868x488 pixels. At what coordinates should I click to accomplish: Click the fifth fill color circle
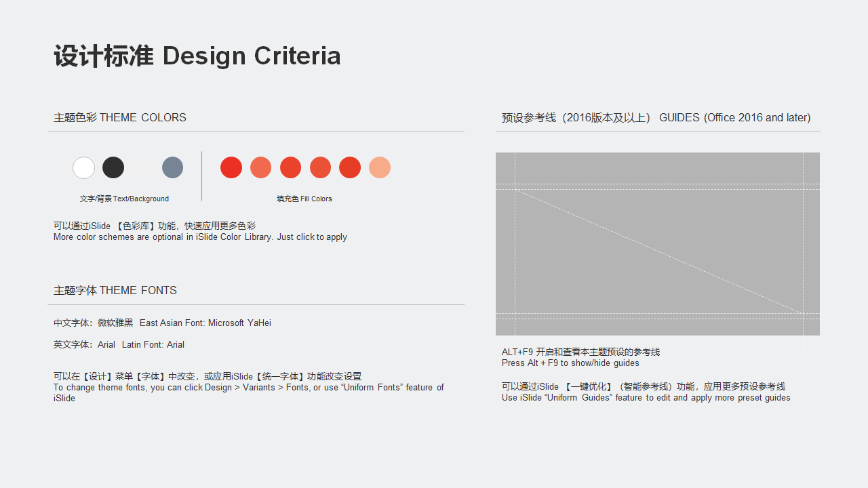[350, 167]
